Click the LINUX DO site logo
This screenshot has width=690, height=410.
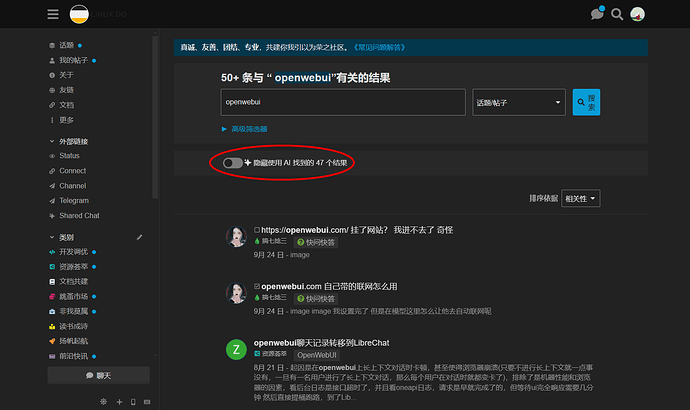click(79, 14)
